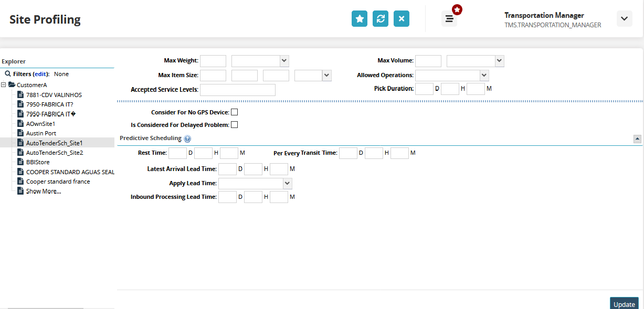Click the Predictive Scheduling help icon
The image size is (644, 309).
[187, 139]
